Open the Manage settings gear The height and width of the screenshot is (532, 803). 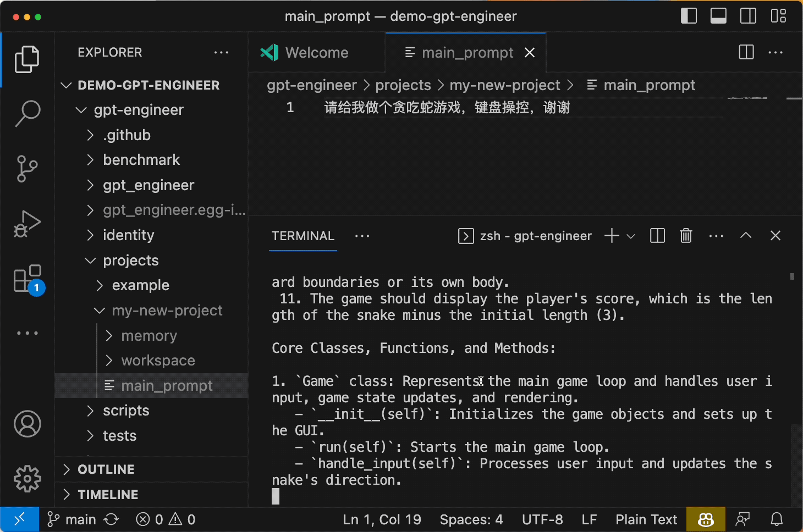pyautogui.click(x=28, y=479)
